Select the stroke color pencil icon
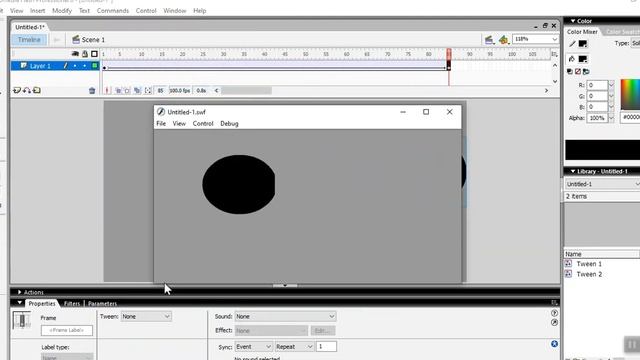 (x=572, y=44)
